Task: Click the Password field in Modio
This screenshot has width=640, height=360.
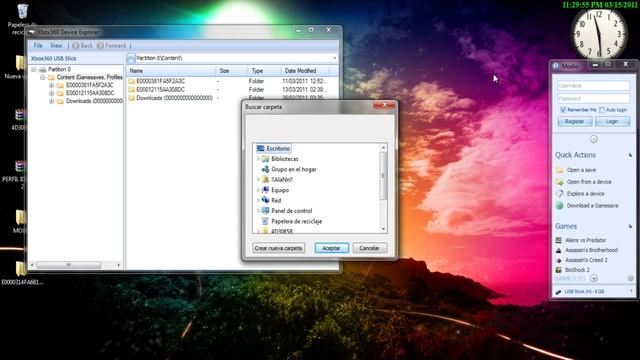Action: 593,98
